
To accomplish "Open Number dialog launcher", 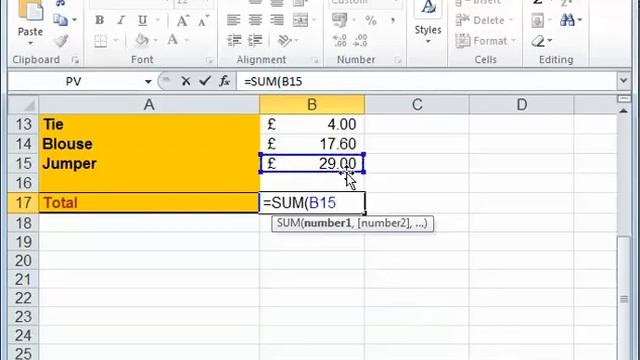I will point(398,60).
